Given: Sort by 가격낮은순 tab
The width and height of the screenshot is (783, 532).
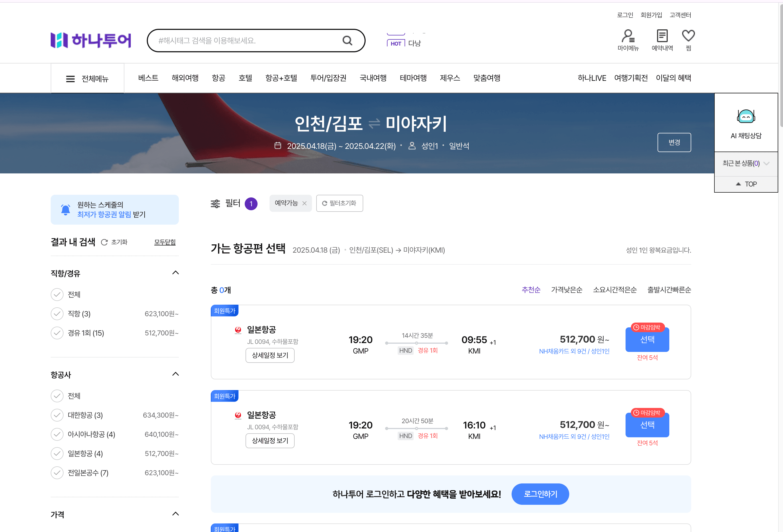Looking at the screenshot, I should point(566,290).
